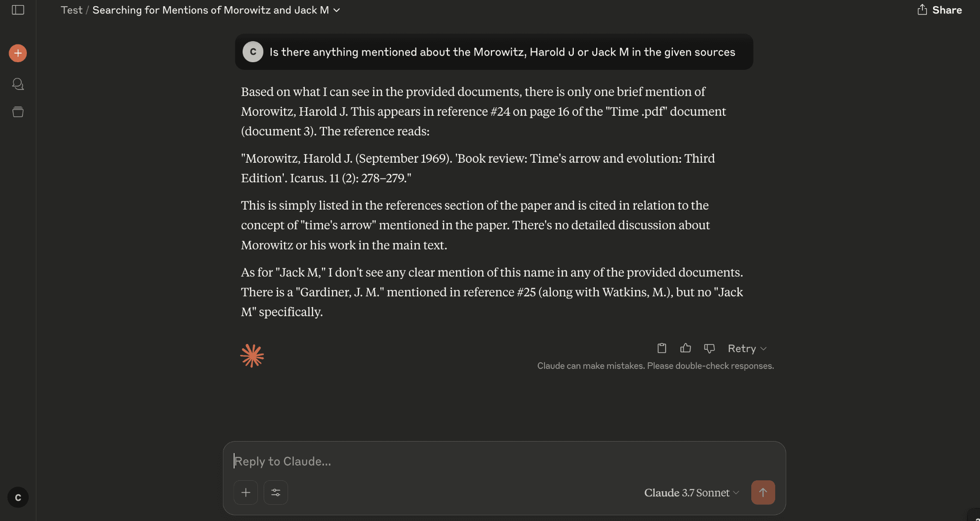Give the response a thumbs down
This screenshot has width=980, height=521.
[x=709, y=348]
